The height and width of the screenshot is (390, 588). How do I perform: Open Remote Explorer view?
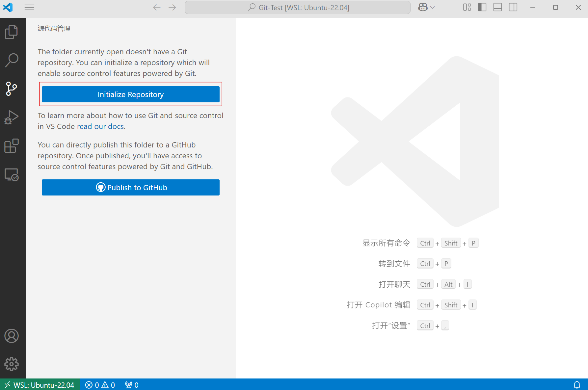[x=12, y=175]
